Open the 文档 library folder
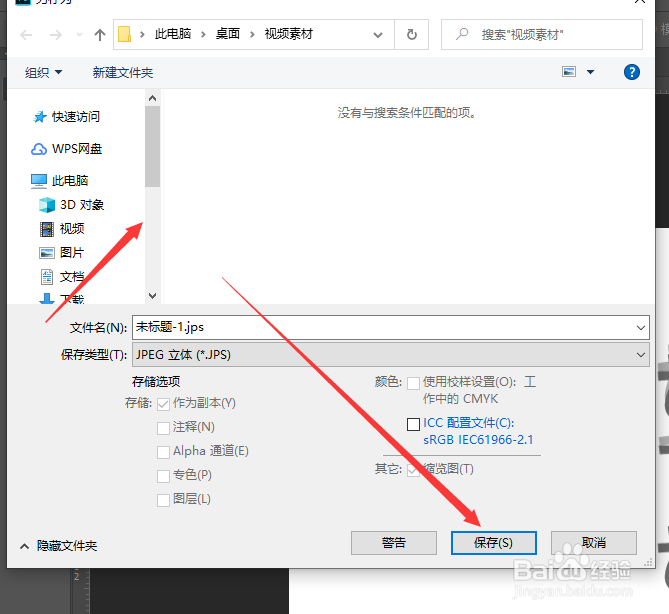The image size is (669, 614). [x=62, y=276]
